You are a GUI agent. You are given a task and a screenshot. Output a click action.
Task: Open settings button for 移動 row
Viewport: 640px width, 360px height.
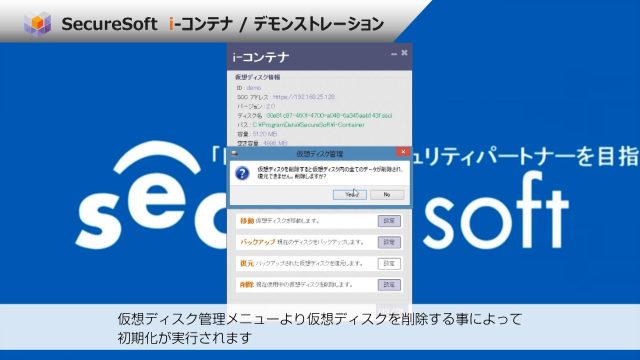tap(389, 221)
